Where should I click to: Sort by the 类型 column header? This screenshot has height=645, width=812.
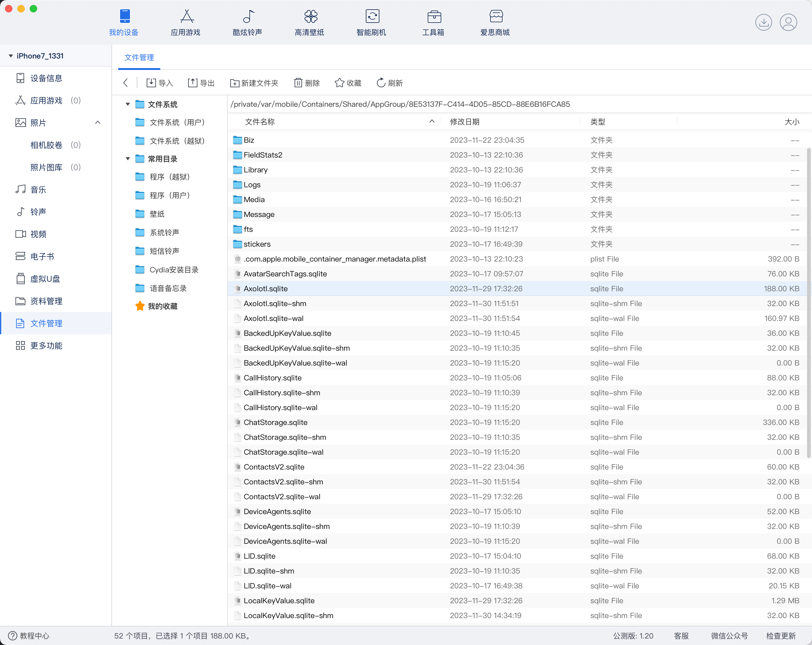[598, 122]
